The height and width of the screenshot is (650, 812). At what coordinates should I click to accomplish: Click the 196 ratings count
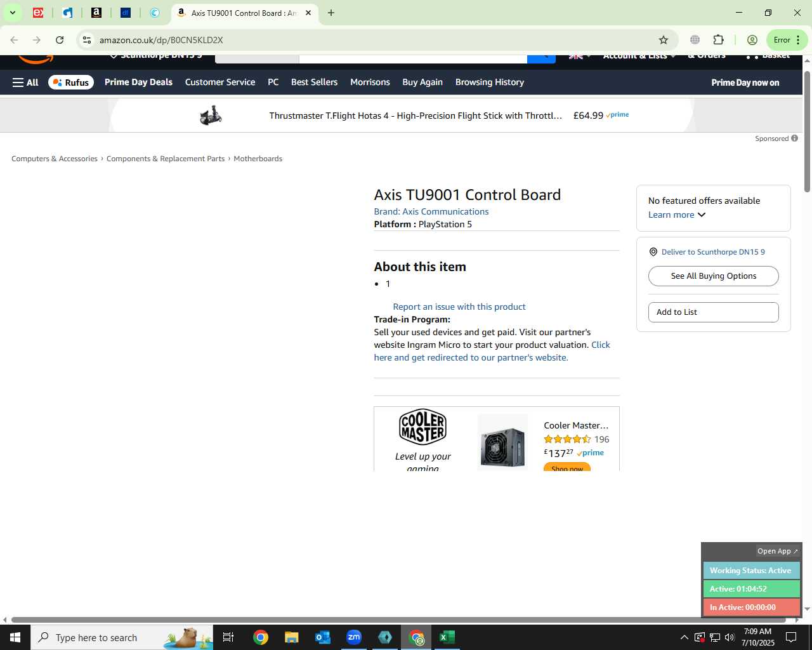point(601,439)
